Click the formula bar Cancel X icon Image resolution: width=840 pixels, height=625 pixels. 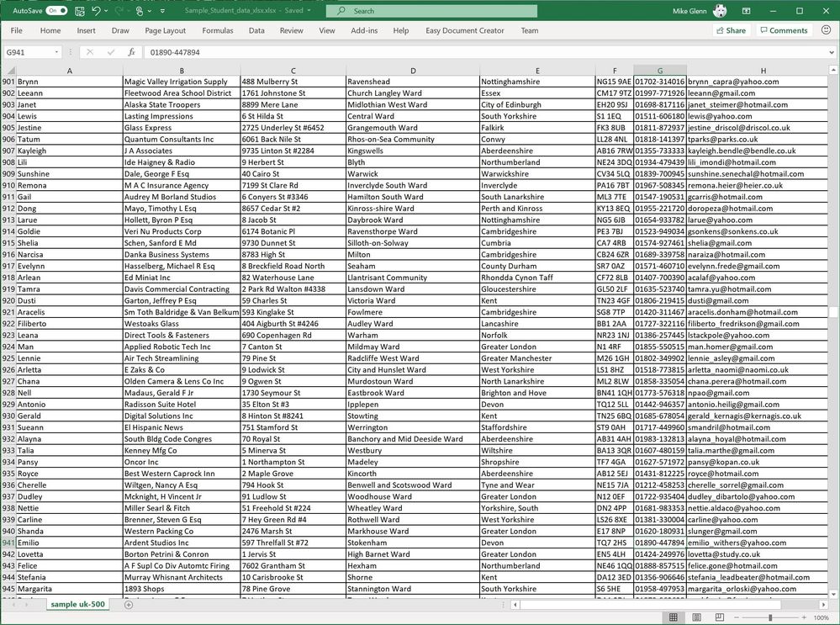click(x=89, y=52)
